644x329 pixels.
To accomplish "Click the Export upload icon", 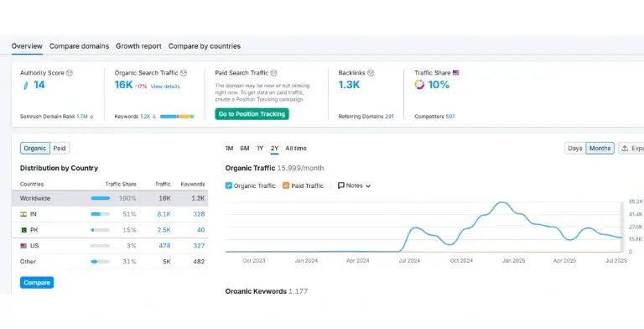I will (x=625, y=149).
